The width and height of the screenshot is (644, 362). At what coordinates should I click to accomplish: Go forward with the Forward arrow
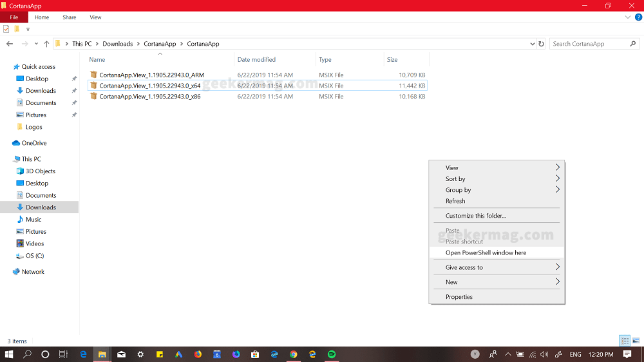click(x=24, y=44)
